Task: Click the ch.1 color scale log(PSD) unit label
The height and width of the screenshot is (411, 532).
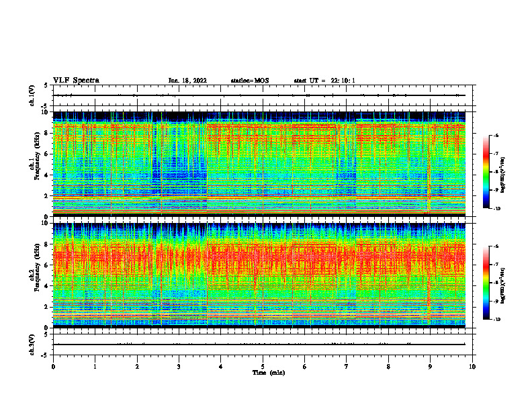Action: click(x=503, y=175)
